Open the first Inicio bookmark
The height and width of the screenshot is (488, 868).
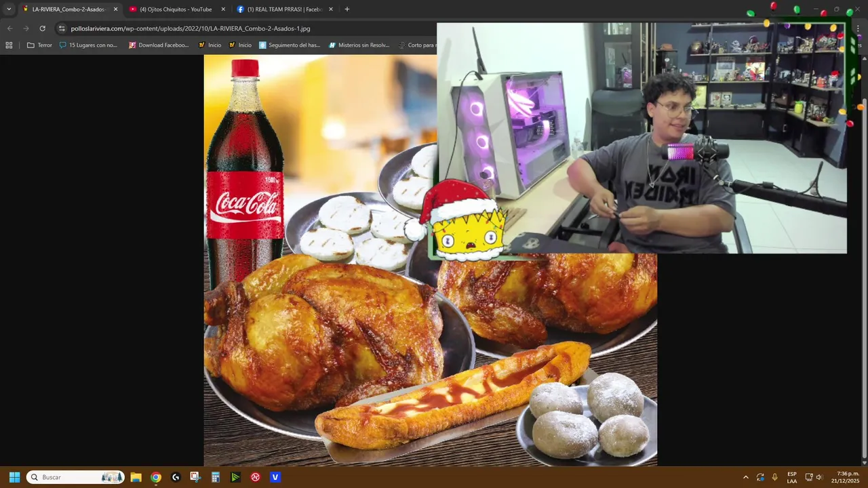point(210,45)
